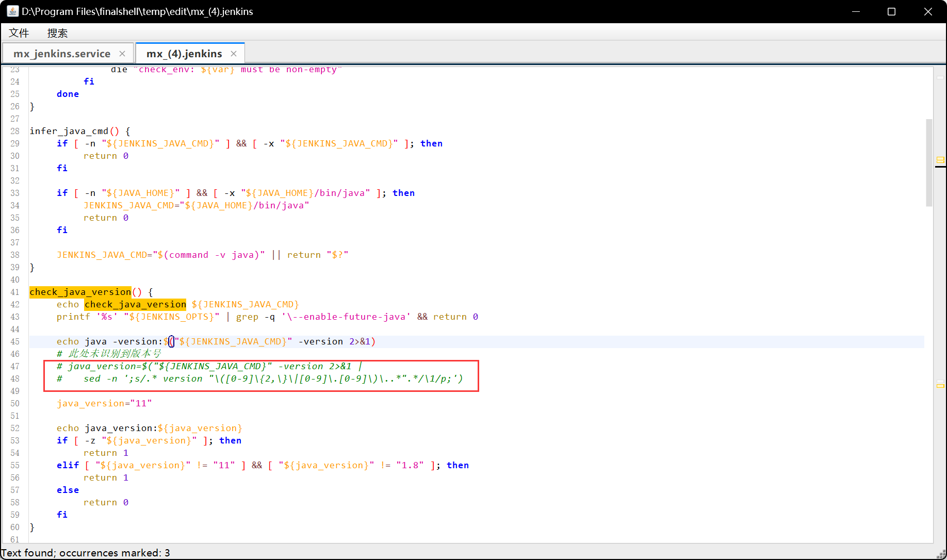The height and width of the screenshot is (560, 947).
Task: Click the highlighted check_java_version text on line 42
Action: 135,304
